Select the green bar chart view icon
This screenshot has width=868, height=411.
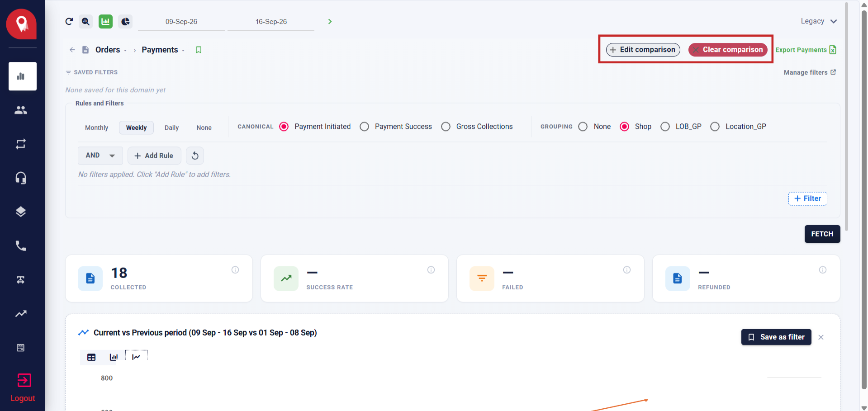(105, 21)
